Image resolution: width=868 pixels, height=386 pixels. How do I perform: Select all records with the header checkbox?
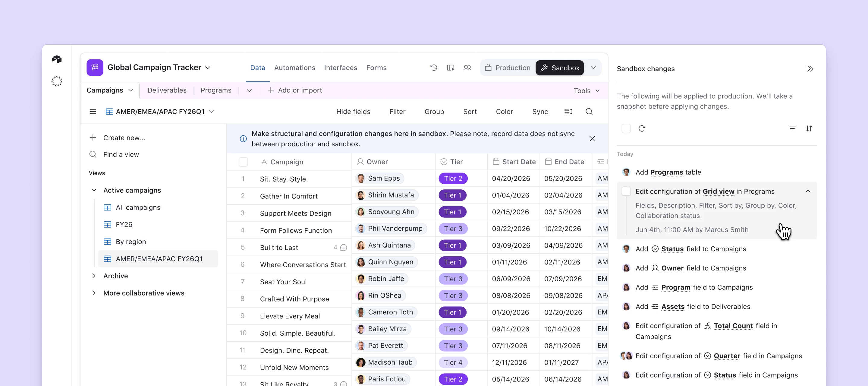click(x=243, y=161)
